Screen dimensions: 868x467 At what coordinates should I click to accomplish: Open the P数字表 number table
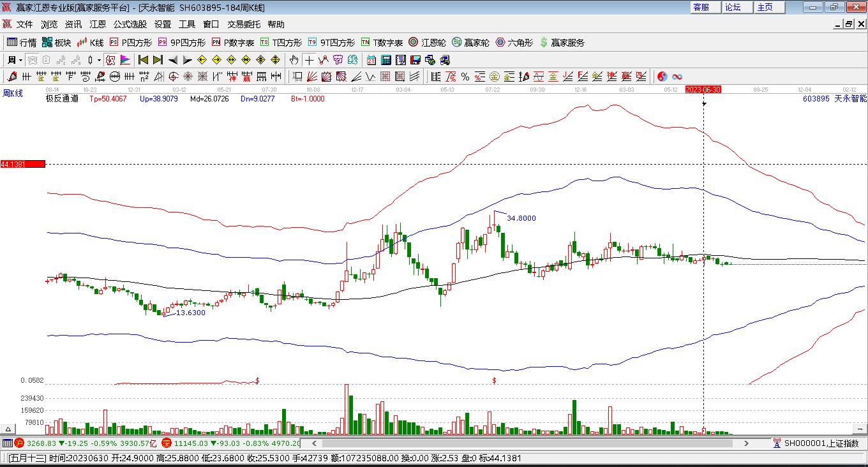coord(233,43)
